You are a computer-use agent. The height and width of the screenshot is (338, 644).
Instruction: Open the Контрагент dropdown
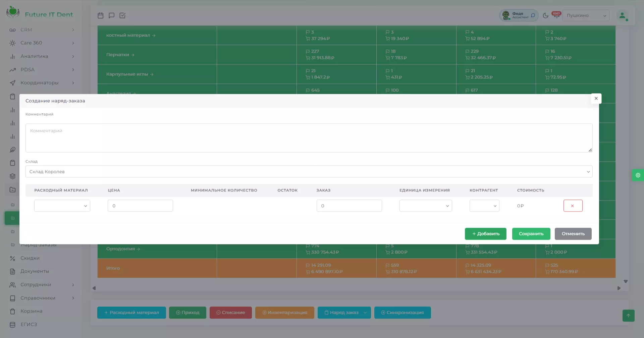pos(484,206)
